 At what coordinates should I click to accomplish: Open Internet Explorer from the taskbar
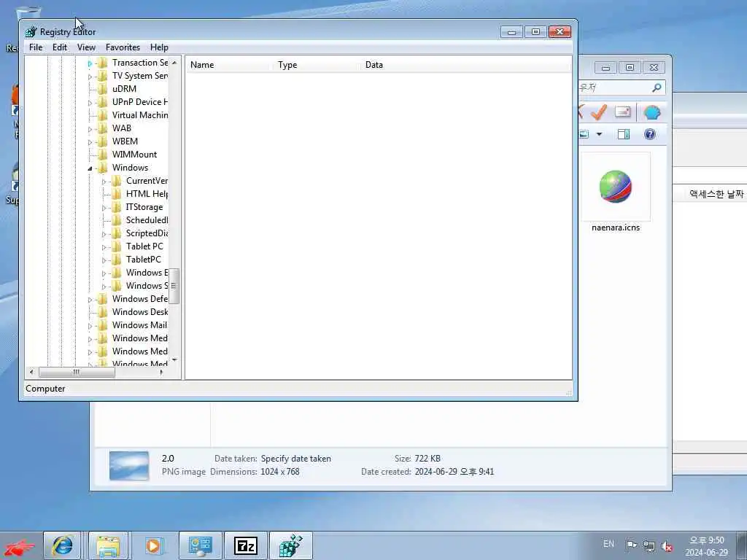point(63,545)
